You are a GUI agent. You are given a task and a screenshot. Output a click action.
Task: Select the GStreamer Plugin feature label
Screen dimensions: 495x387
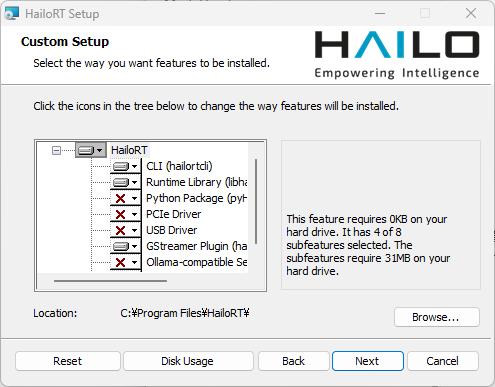[197, 246]
